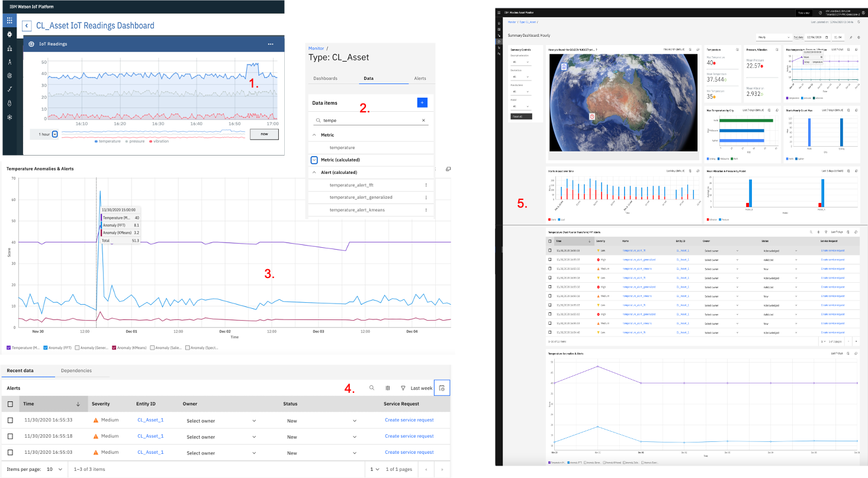Toggle Temperature series in chart legend

point(9,348)
